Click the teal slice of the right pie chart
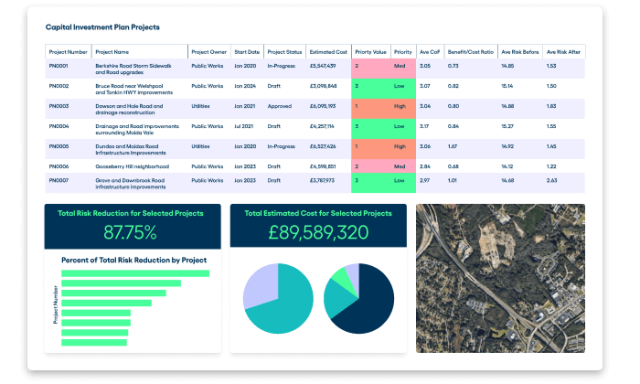This screenshot has height=384, width=640. click(337, 299)
